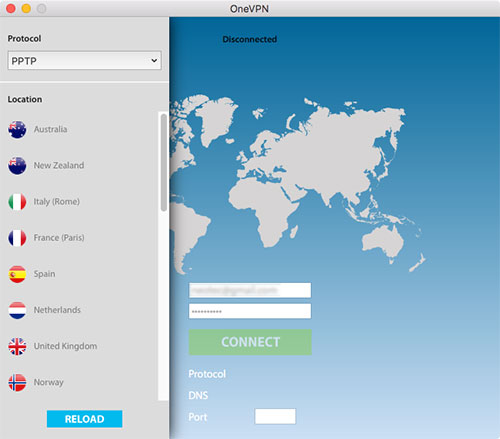Click the Italy flag icon
500x439 pixels.
coord(17,202)
